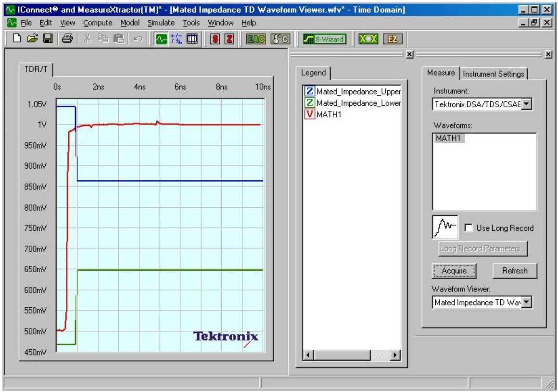Open the Window menu
The width and height of the screenshot is (558, 392).
pos(221,23)
